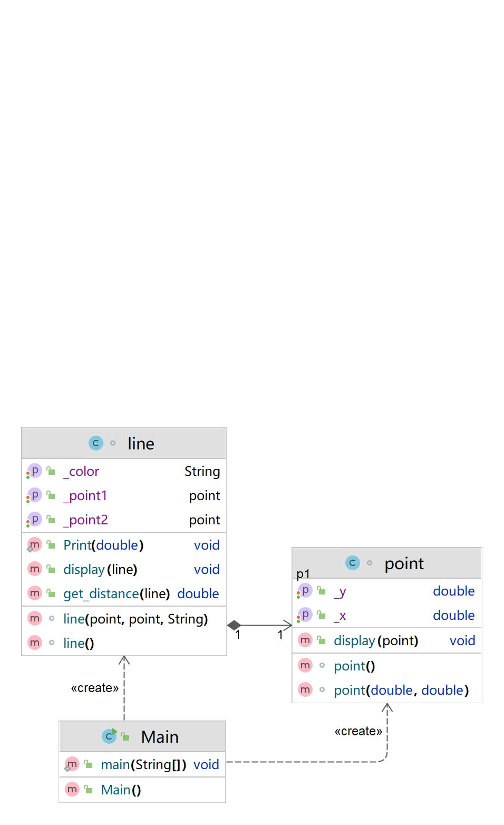Click the package-private circle beside line title
This screenshot has height=825, width=504.
click(113, 443)
